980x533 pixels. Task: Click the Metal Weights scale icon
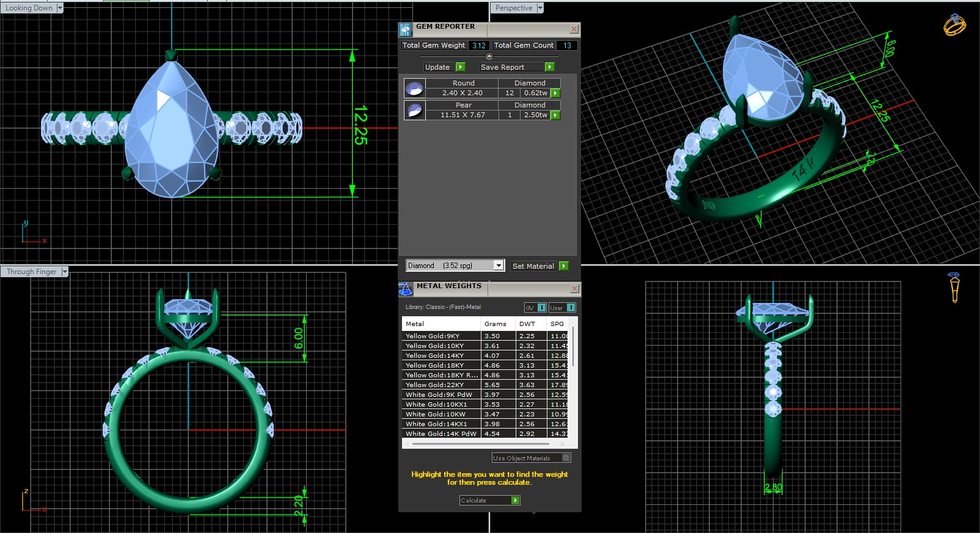pyautogui.click(x=406, y=289)
